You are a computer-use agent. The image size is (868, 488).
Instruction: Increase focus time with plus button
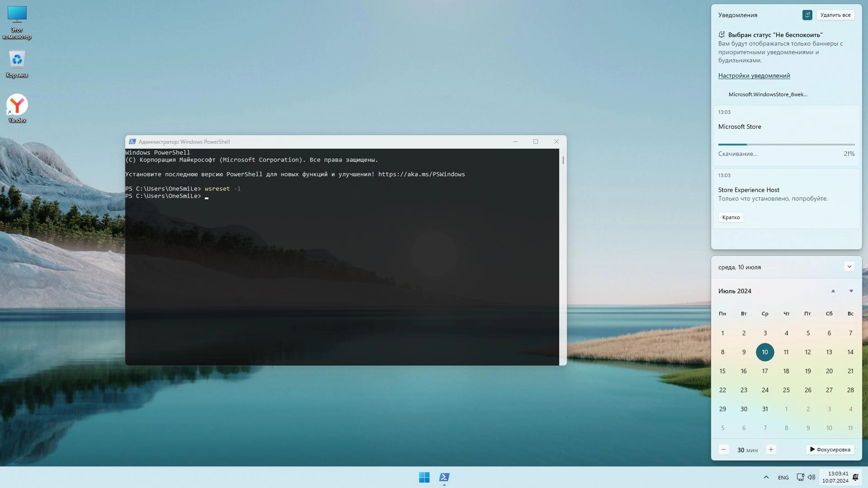[x=771, y=450]
